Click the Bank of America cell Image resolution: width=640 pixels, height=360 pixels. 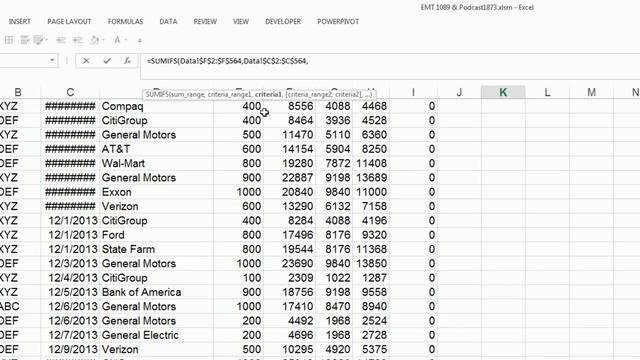pos(156,292)
